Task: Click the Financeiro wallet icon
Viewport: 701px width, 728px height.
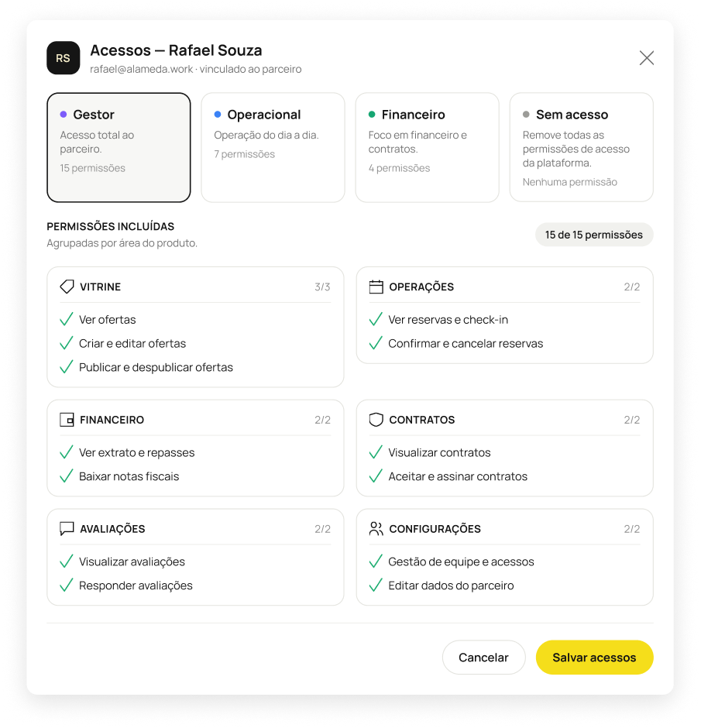Action: (67, 420)
